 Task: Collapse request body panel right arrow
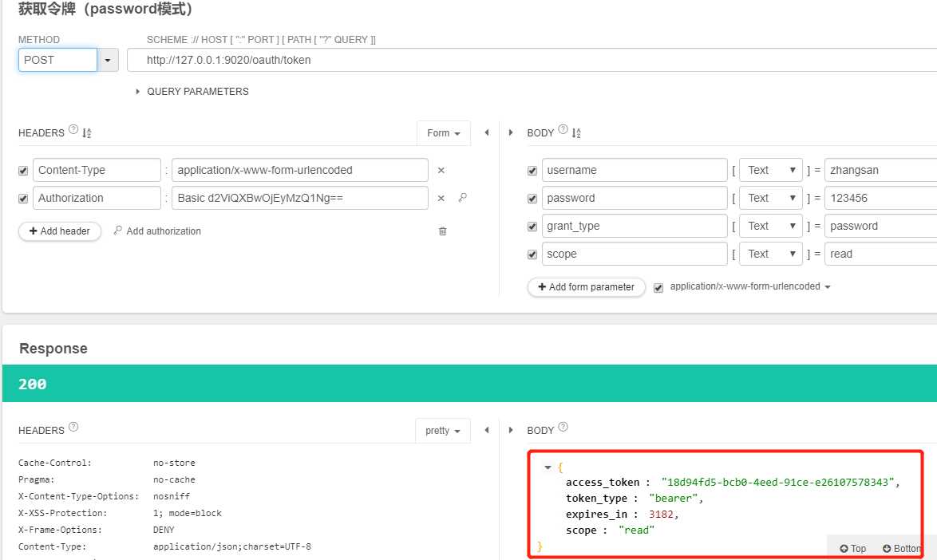coord(511,132)
